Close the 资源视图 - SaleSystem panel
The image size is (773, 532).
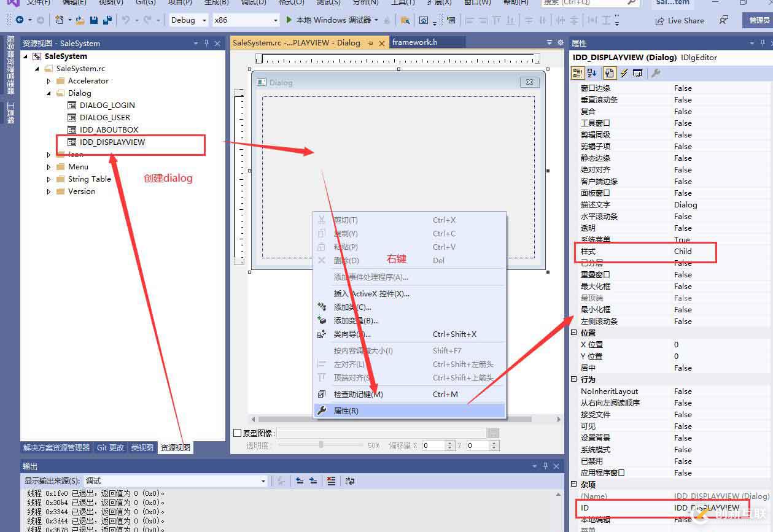[x=217, y=44]
